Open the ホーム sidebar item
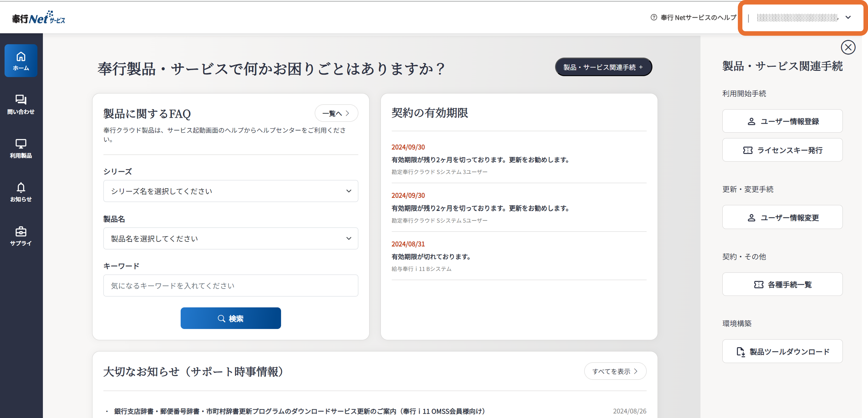The image size is (868, 418). click(x=21, y=60)
